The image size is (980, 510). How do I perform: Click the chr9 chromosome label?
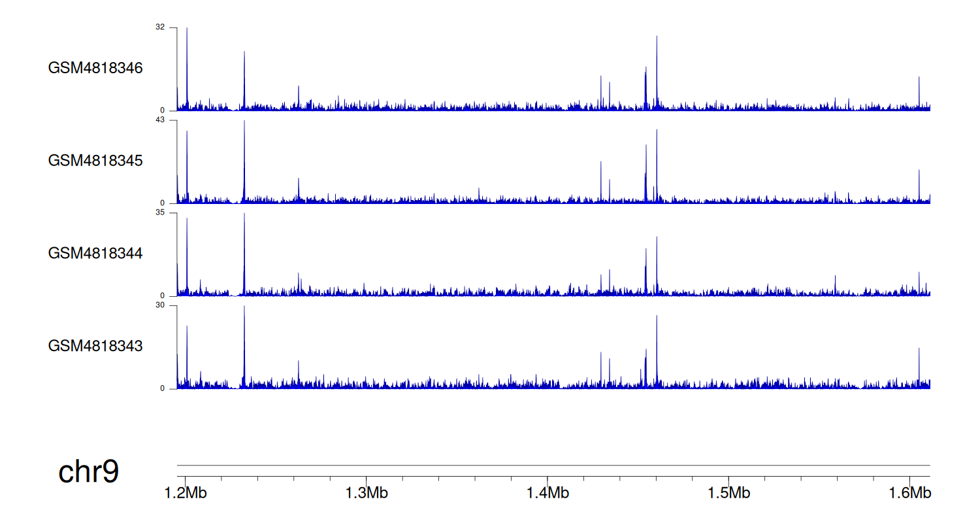[x=89, y=472]
